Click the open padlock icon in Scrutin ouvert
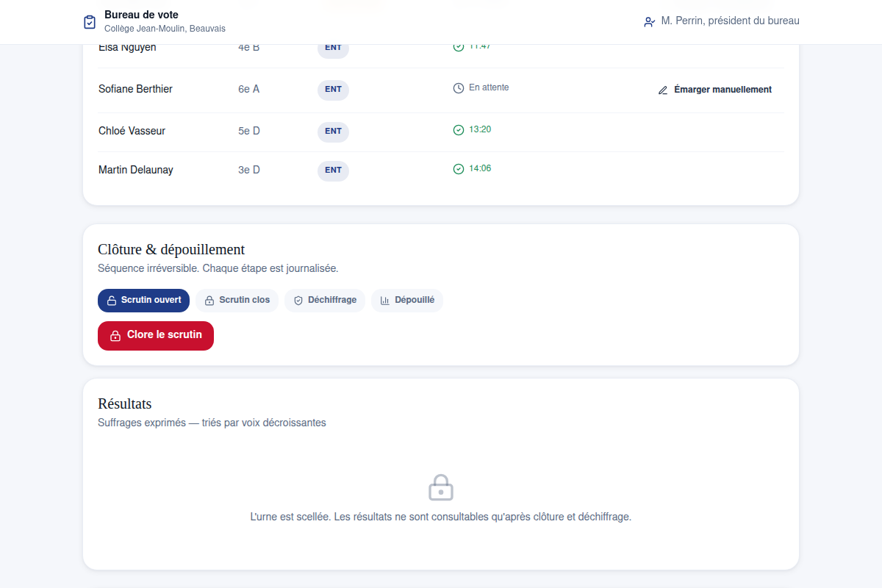882x588 pixels. tap(112, 301)
